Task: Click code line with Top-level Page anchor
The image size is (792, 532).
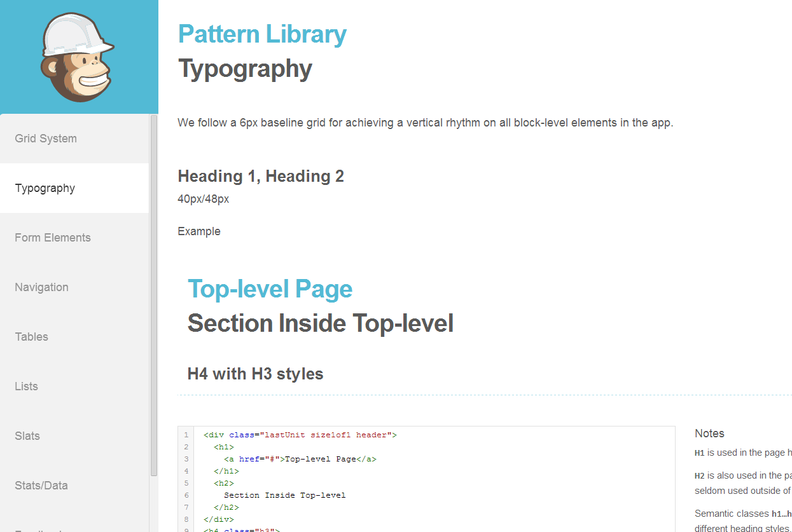Action: [x=300, y=459]
